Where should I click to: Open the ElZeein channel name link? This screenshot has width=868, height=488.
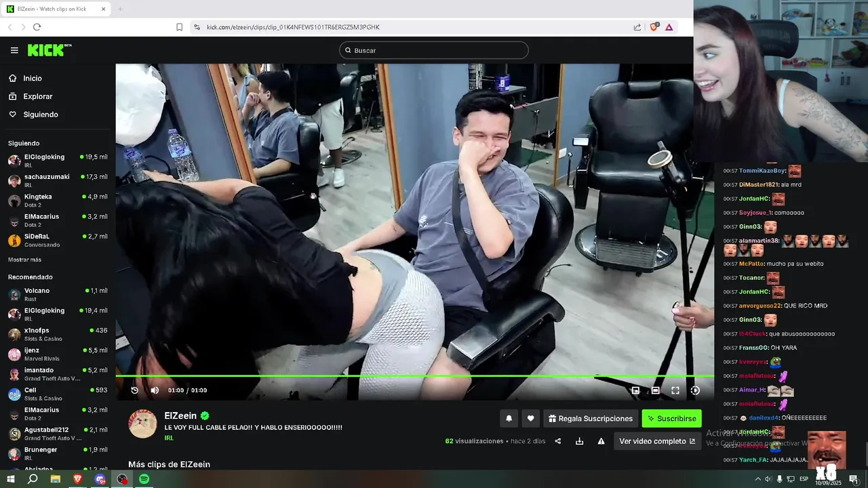[x=180, y=416]
